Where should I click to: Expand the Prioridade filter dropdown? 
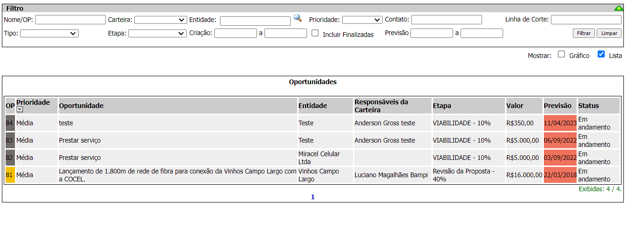362,20
